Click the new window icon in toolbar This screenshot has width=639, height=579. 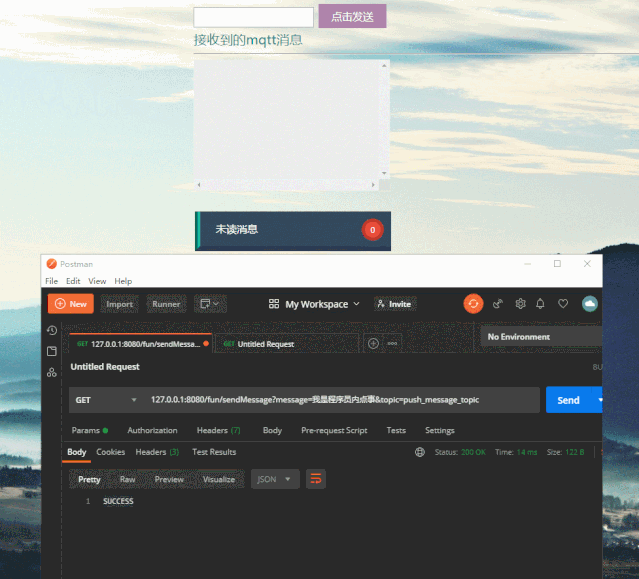(x=210, y=304)
